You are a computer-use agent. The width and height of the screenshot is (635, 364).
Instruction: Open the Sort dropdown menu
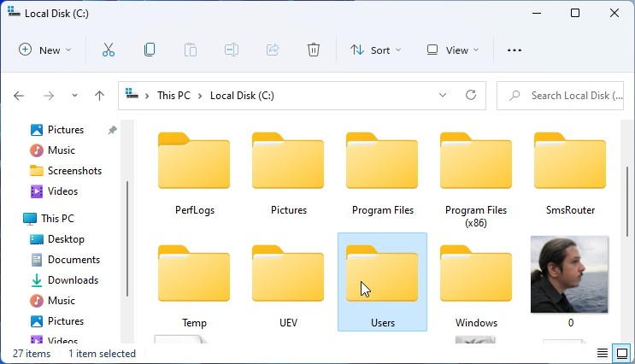(x=375, y=50)
